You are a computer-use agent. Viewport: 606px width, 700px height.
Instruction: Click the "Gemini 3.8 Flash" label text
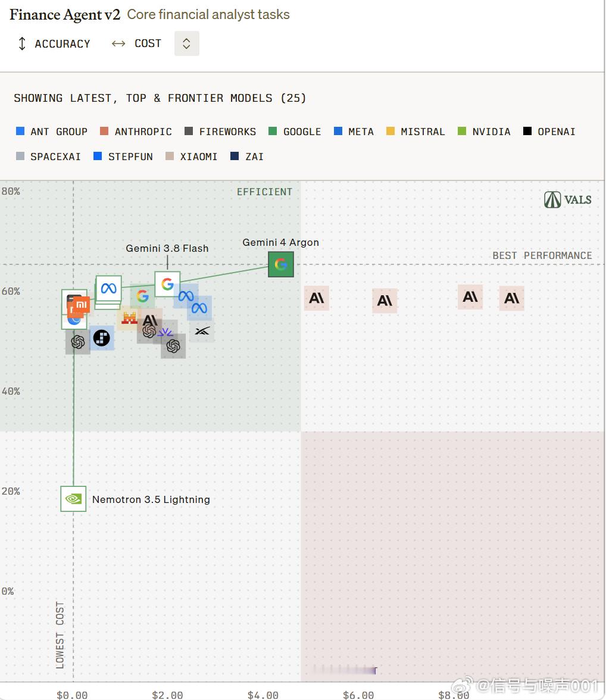coord(167,248)
